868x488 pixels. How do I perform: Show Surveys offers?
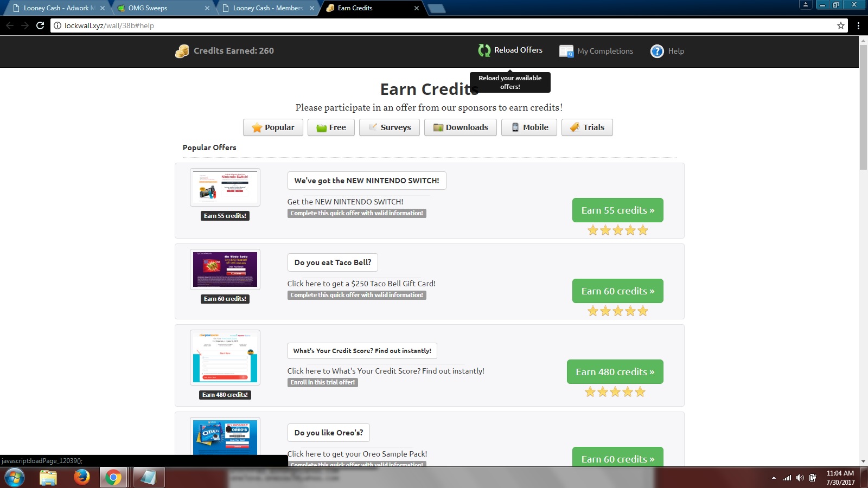390,127
